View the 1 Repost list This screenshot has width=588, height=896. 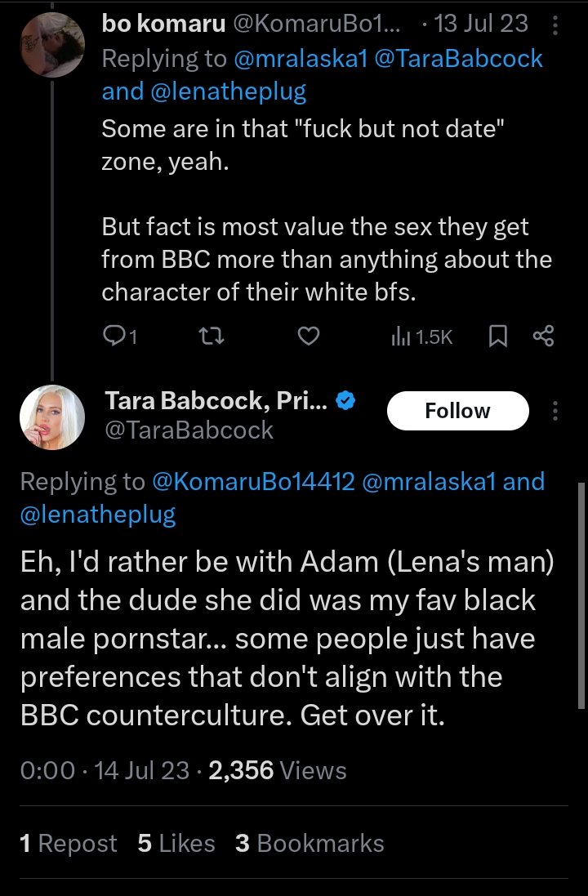point(69,844)
